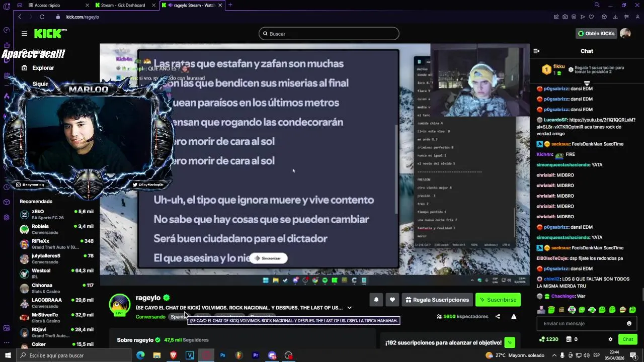The height and width of the screenshot is (362, 644).
Task: Open Windows Start menu
Action: coord(8,355)
